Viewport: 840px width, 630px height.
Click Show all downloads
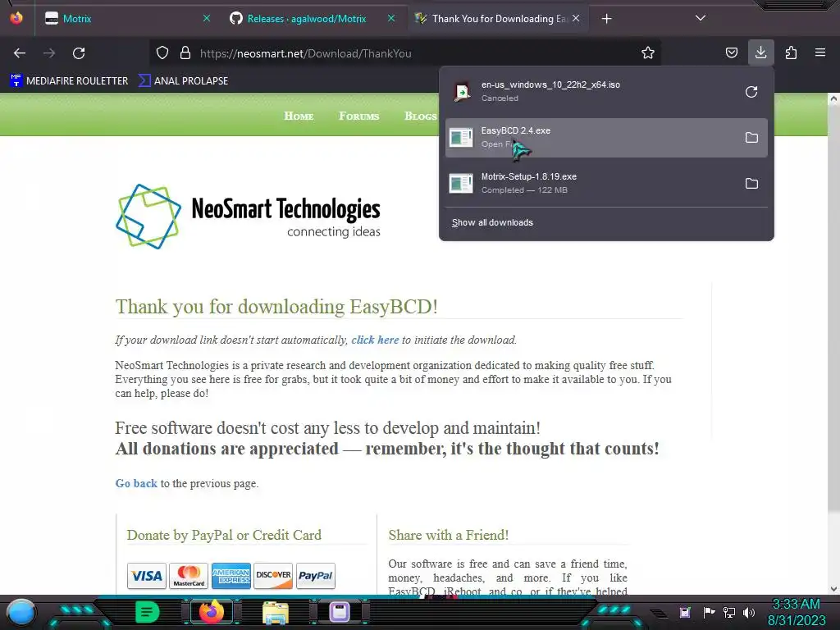click(x=492, y=222)
